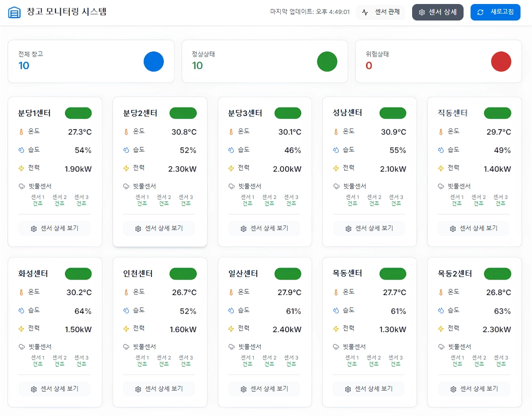
Task: Click 목동센터 power value 1.30kW
Action: (x=393, y=329)
